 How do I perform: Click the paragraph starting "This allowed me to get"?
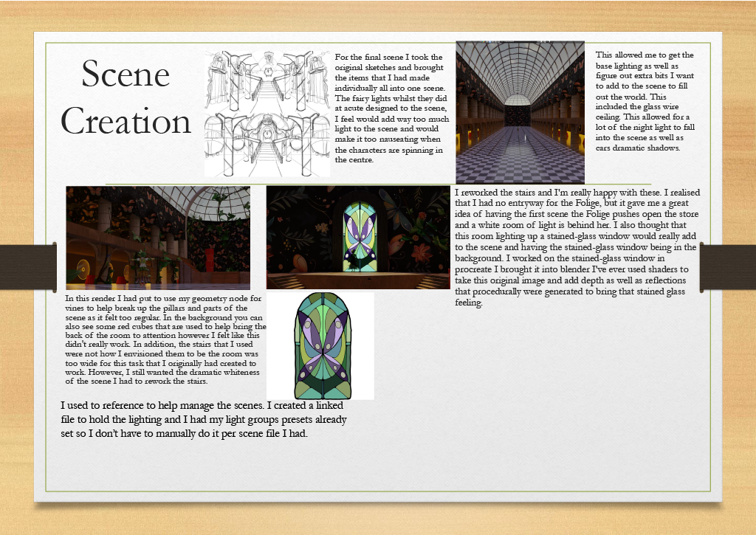[x=645, y=101]
